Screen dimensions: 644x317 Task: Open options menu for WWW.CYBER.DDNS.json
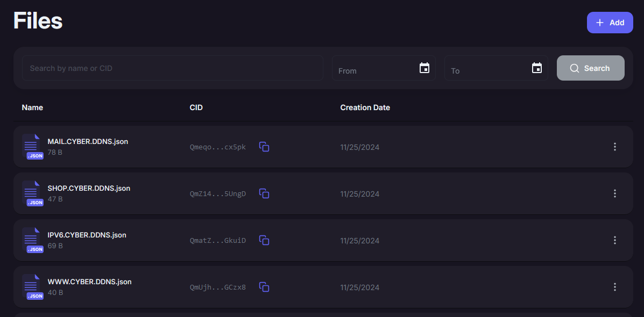point(615,287)
